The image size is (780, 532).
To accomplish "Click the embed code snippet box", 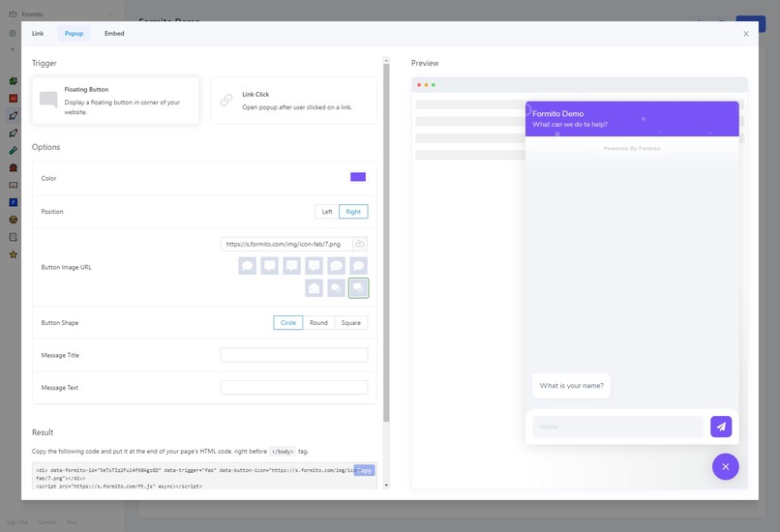I will click(x=204, y=476).
